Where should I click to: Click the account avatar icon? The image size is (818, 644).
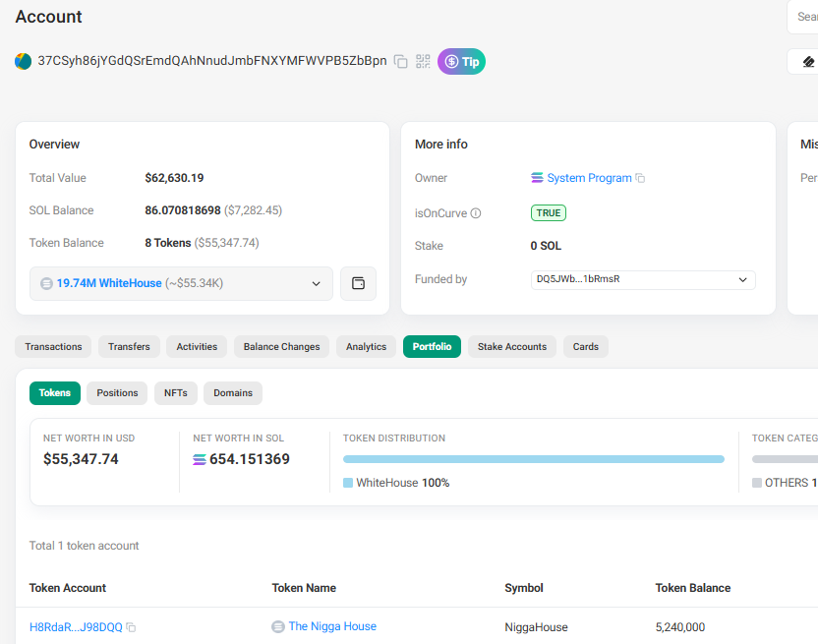(23, 61)
